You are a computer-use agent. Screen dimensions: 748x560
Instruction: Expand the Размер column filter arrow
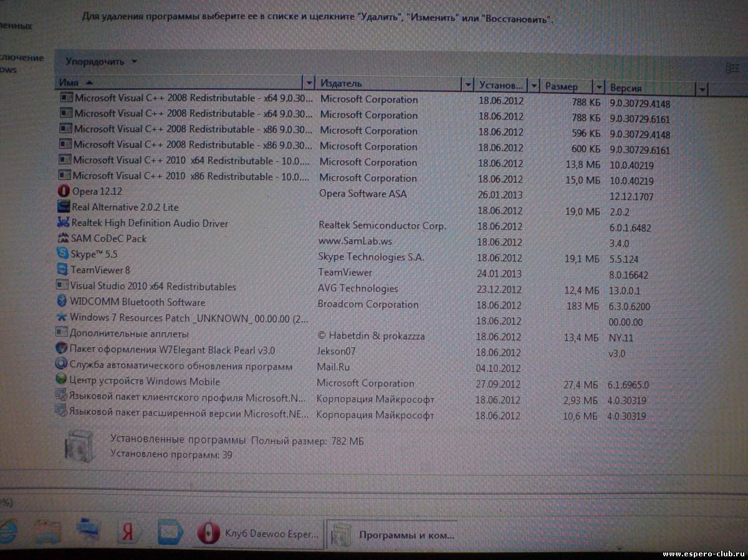point(599,87)
